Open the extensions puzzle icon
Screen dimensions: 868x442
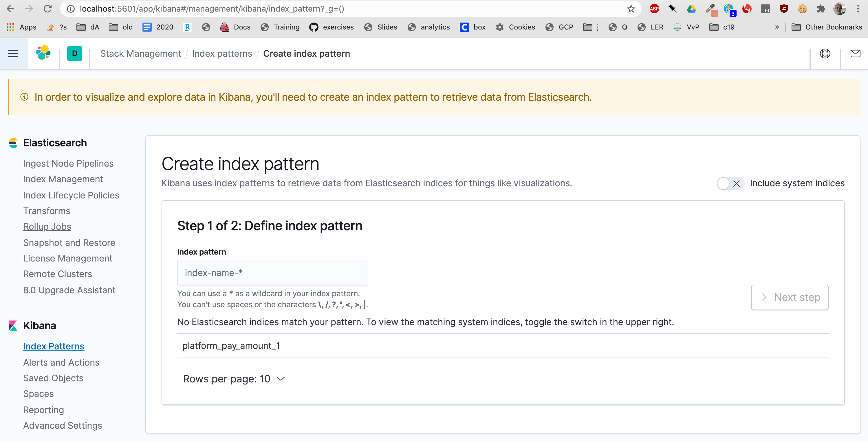pyautogui.click(x=821, y=9)
